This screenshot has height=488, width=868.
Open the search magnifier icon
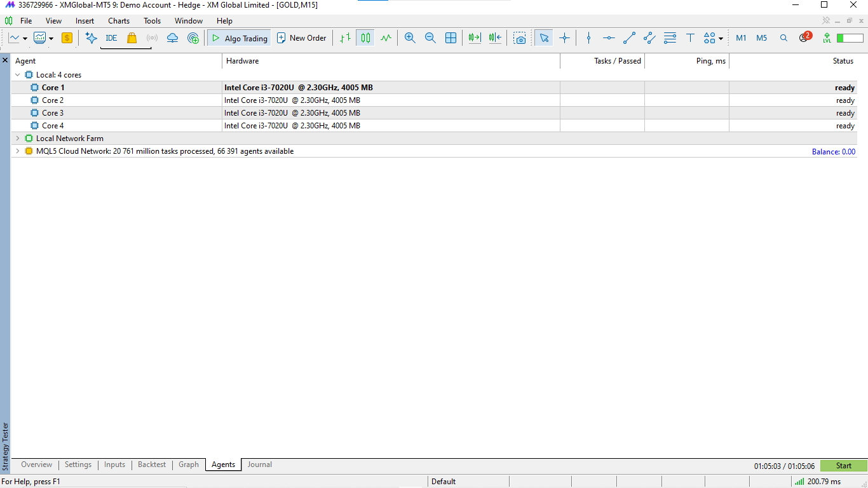coord(783,38)
